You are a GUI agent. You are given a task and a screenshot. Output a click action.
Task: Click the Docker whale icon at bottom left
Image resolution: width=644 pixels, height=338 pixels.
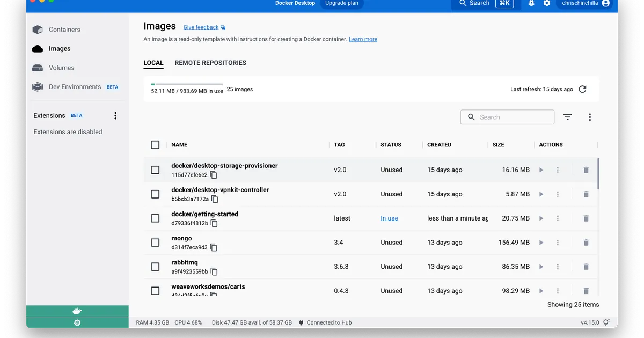pos(77,311)
